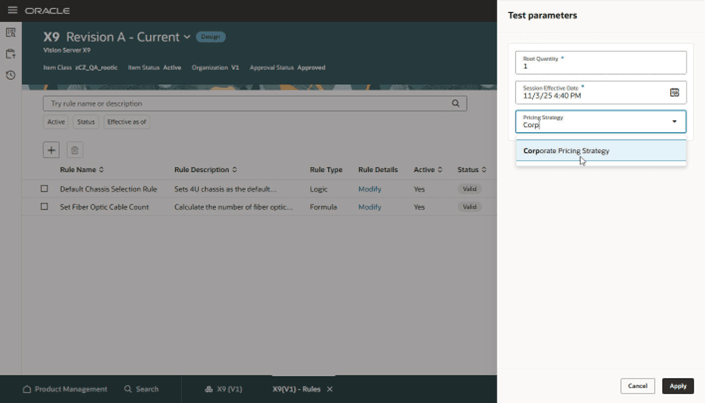Click the Product Management home icon
705x403 pixels.
click(x=27, y=389)
